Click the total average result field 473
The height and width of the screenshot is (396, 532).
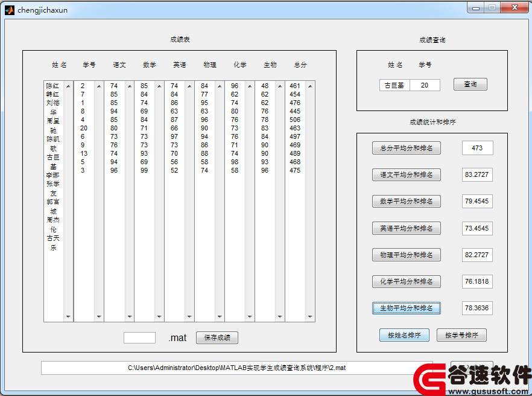point(477,148)
